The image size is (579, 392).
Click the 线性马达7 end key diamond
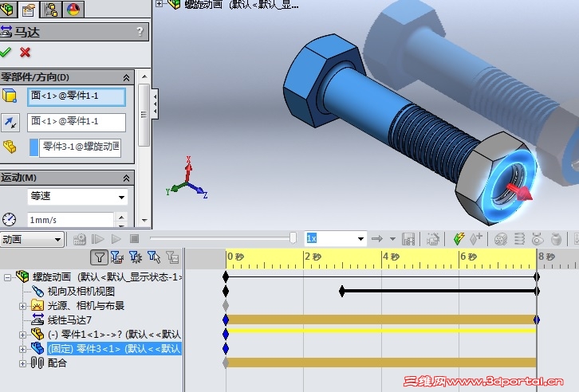click(537, 319)
